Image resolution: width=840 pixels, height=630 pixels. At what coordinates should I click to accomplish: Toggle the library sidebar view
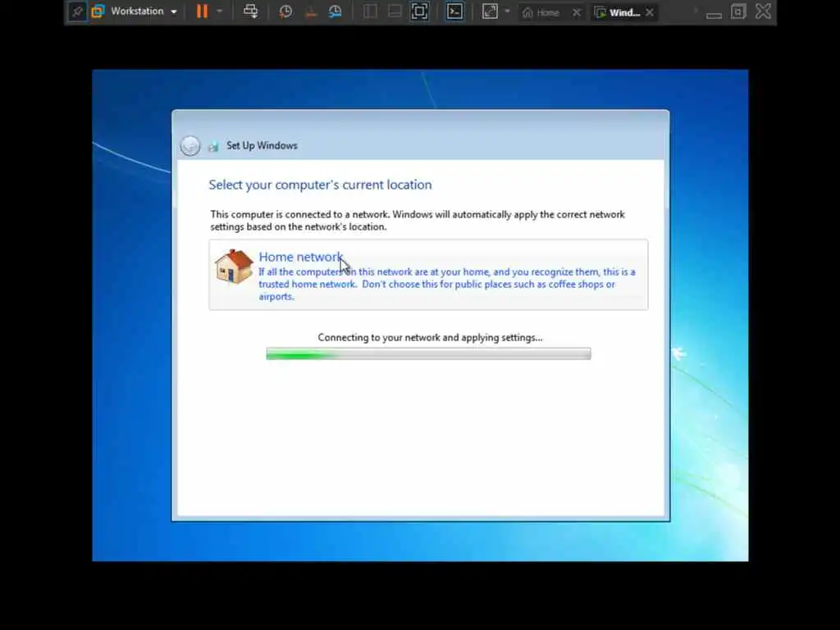(x=370, y=11)
